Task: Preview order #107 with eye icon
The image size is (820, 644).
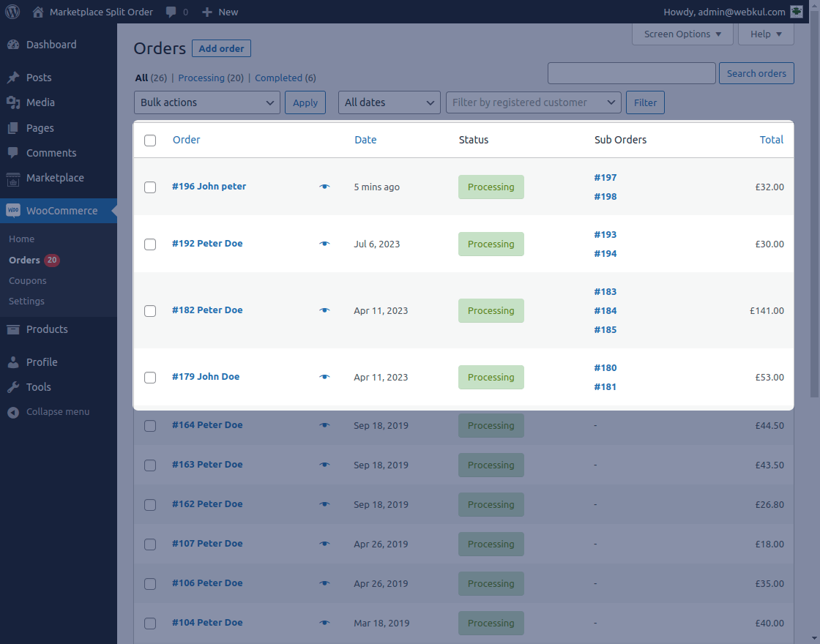Action: 324,544
